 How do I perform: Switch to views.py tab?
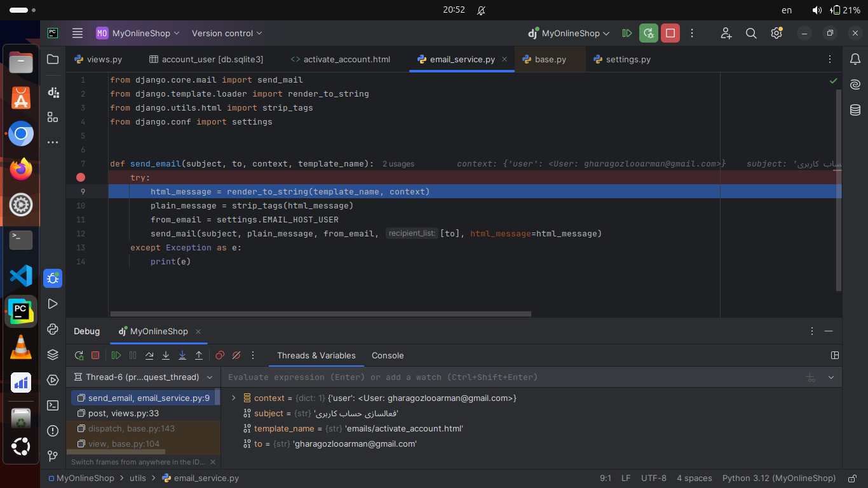(x=98, y=59)
